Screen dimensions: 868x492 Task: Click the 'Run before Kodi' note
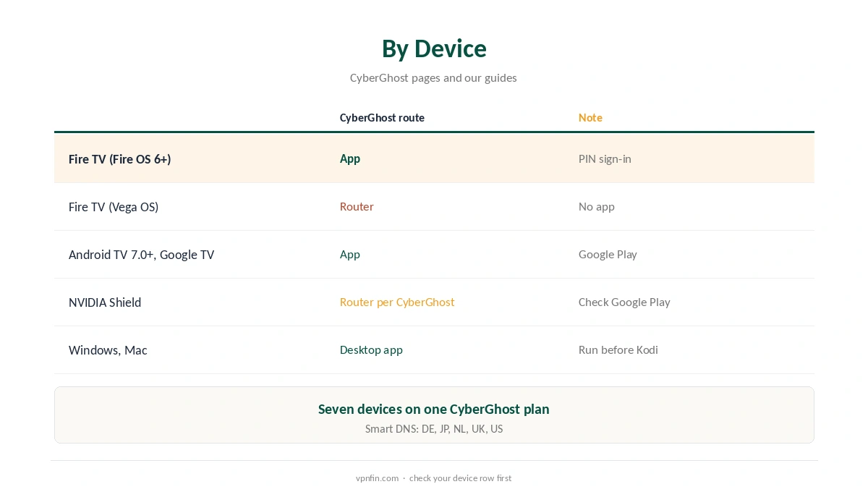[618, 349]
